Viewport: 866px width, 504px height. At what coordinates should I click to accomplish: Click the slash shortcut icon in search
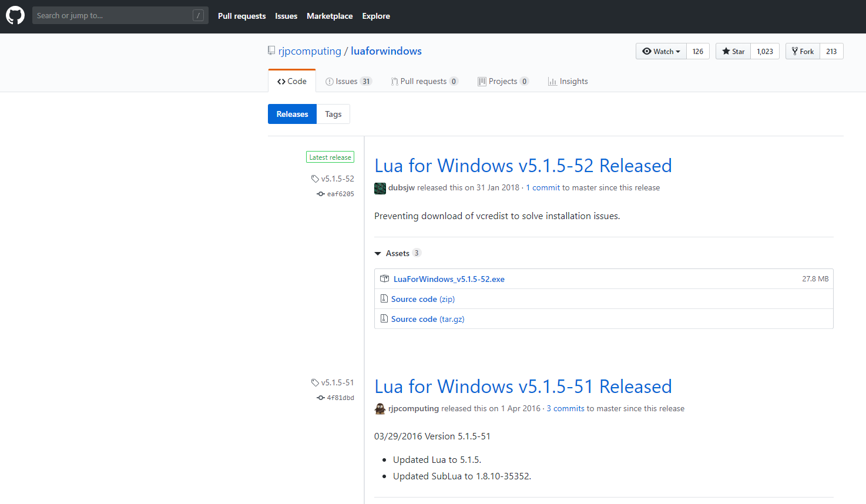[x=199, y=16]
